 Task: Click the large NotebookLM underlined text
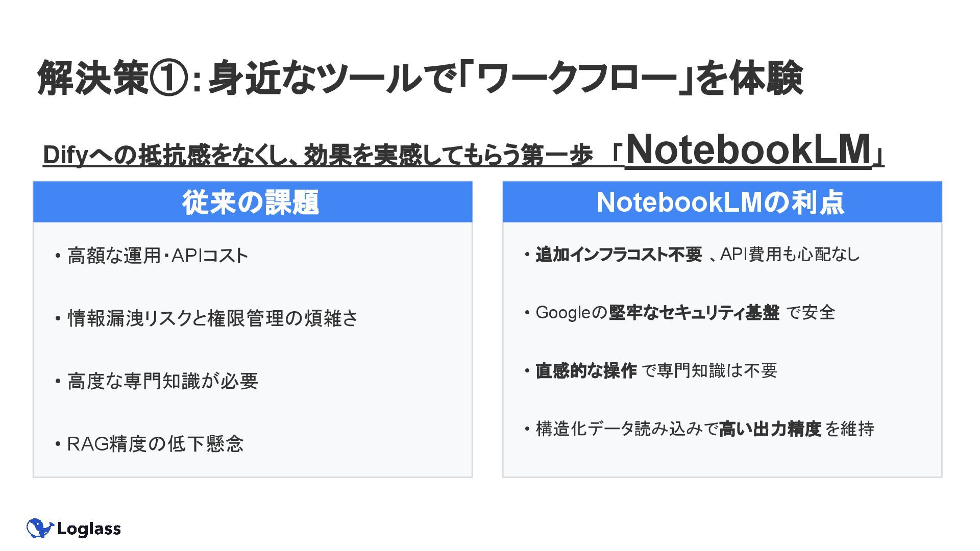click(x=748, y=150)
